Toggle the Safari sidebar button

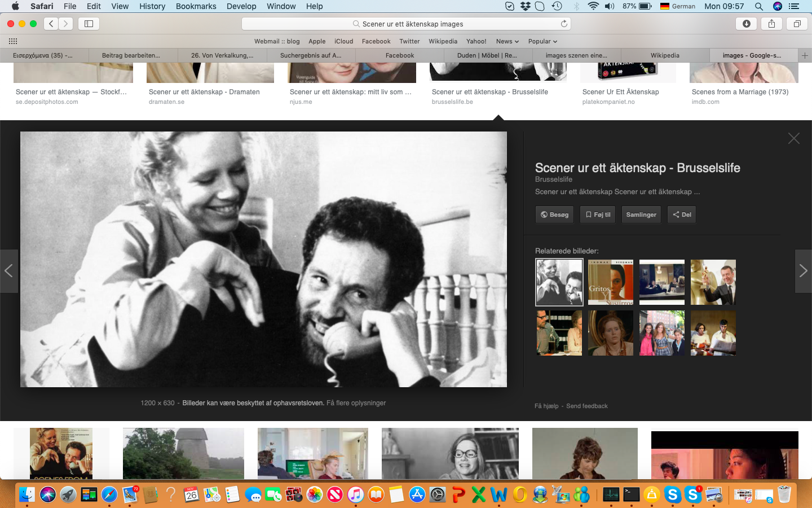pos(89,24)
